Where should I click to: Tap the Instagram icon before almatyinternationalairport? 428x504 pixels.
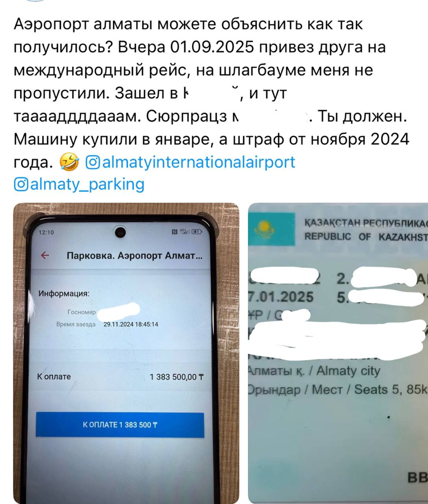click(93, 162)
